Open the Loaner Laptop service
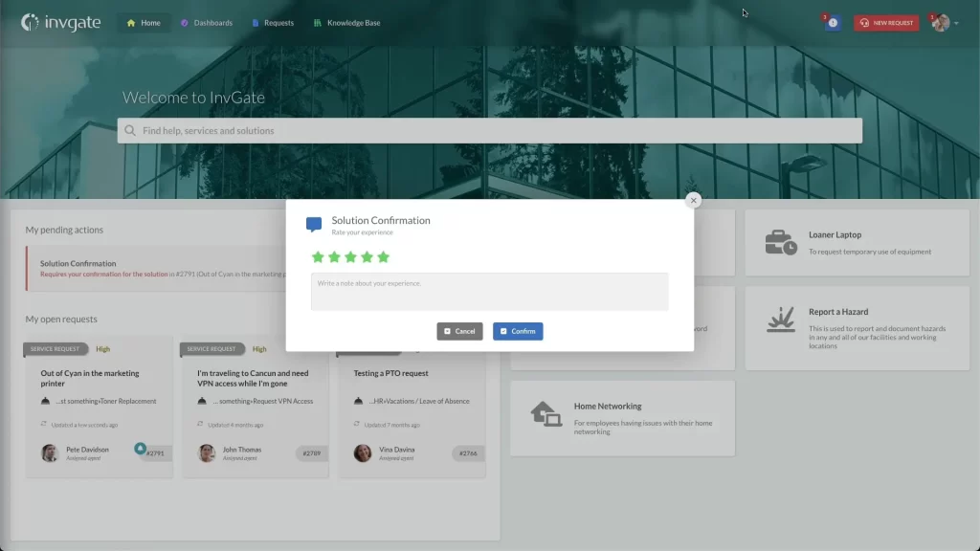Image resolution: width=980 pixels, height=551 pixels. point(857,242)
